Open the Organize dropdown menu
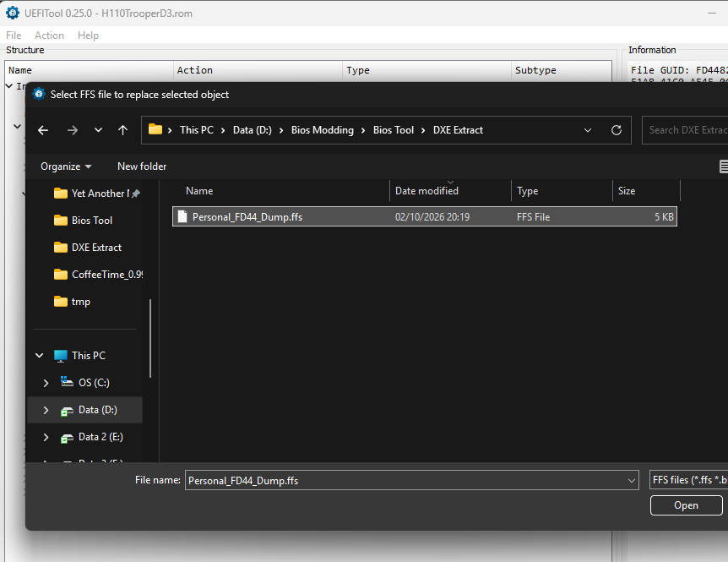The height and width of the screenshot is (562, 728). click(x=66, y=166)
